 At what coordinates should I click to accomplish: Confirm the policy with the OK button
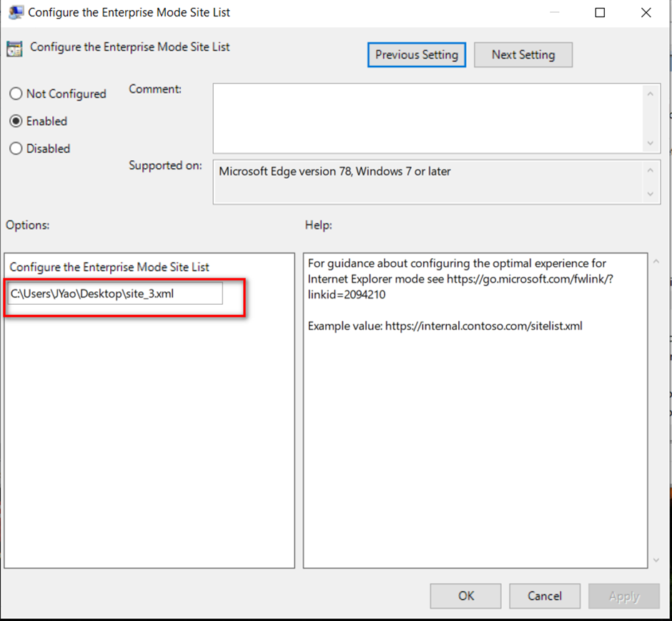point(465,596)
